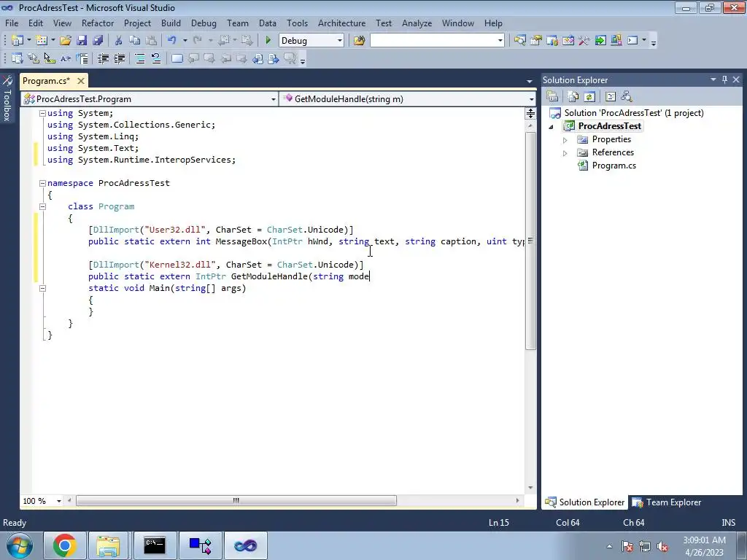This screenshot has height=560, width=747.
Task: Display an object member list icon
Action: [18, 58]
